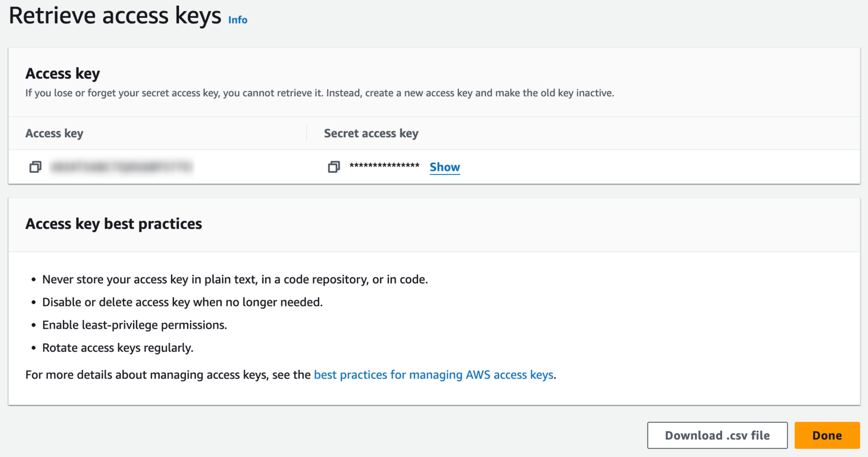This screenshot has width=868, height=457.
Task: Click the Access key section heading
Action: (x=63, y=73)
